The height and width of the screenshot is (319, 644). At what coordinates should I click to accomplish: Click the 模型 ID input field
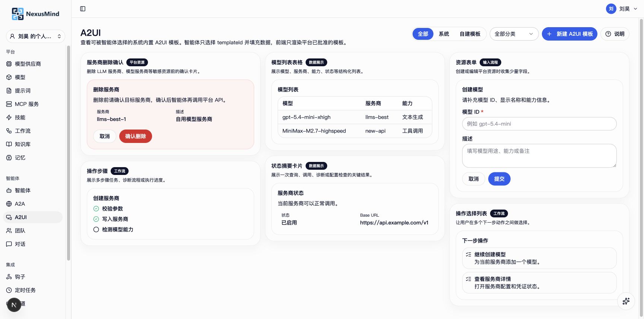tap(539, 124)
